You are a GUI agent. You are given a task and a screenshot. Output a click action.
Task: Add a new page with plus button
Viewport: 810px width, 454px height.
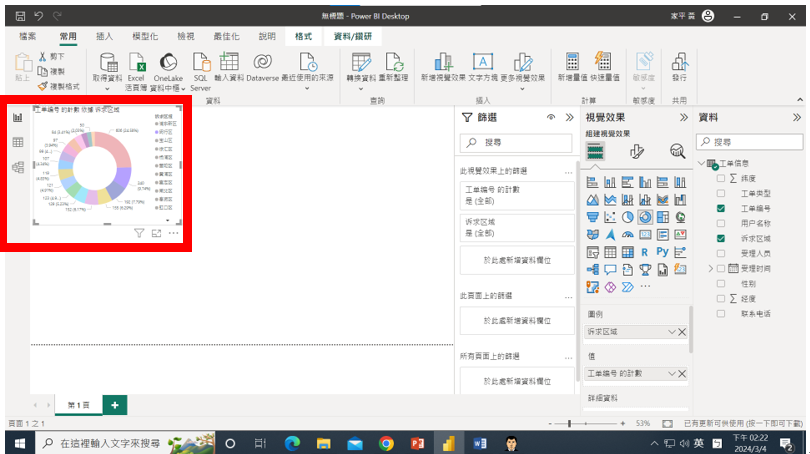[115, 404]
